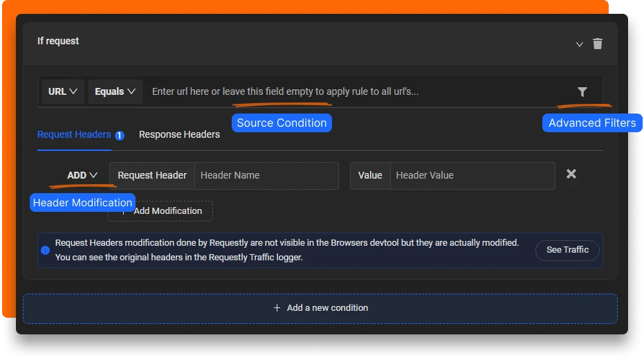
Task: Click the source URL input field
Action: (358, 91)
